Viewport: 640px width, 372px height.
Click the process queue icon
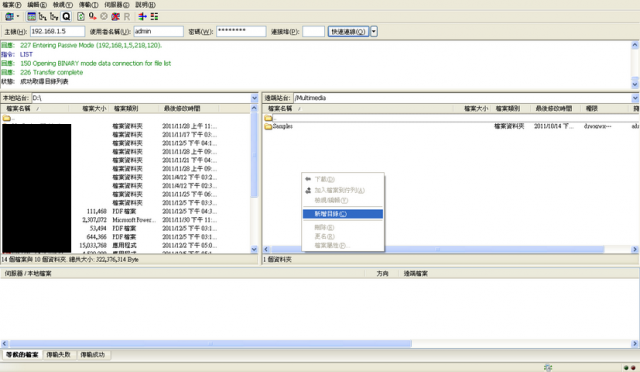pyautogui.click(x=93, y=17)
